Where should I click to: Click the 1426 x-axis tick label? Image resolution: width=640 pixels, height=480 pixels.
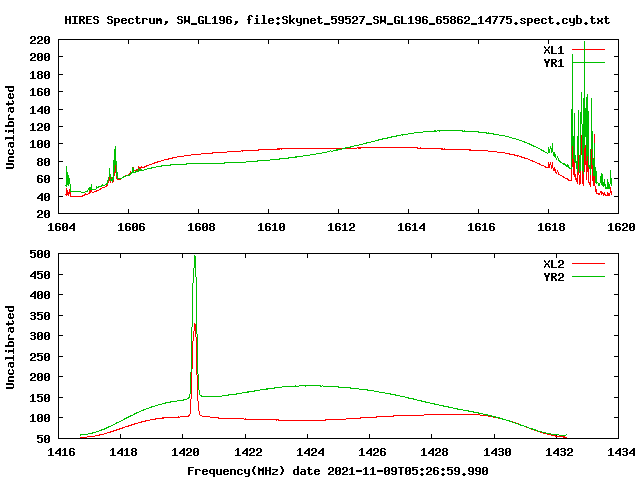point(372,452)
